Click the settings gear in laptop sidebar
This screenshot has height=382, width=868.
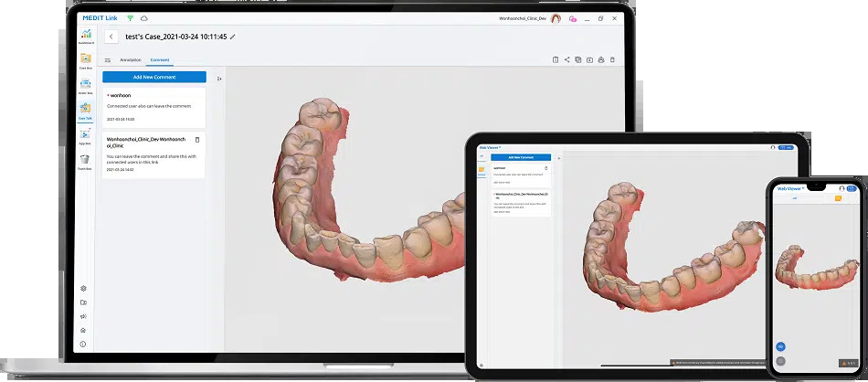(x=83, y=289)
